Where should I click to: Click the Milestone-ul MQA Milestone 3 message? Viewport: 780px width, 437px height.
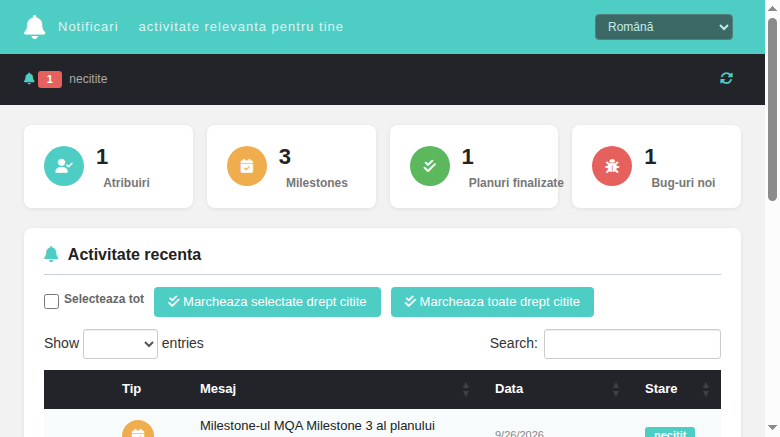317,428
